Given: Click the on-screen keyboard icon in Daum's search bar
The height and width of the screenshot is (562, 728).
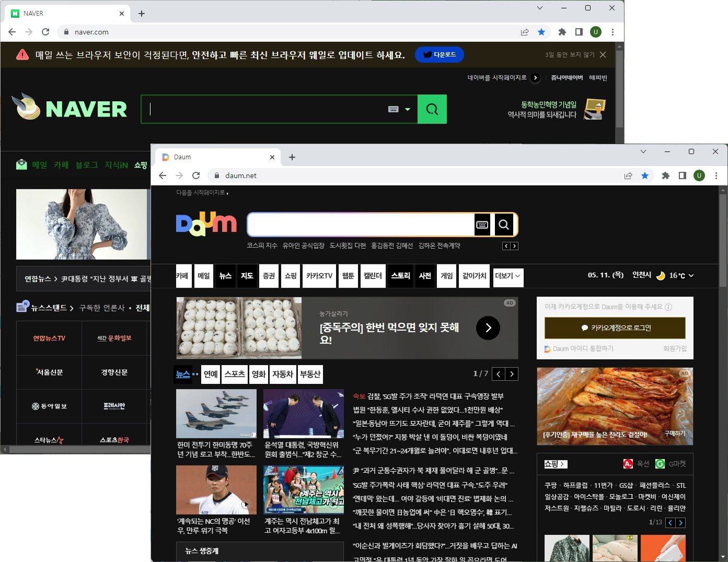Looking at the screenshot, I should 482,224.
